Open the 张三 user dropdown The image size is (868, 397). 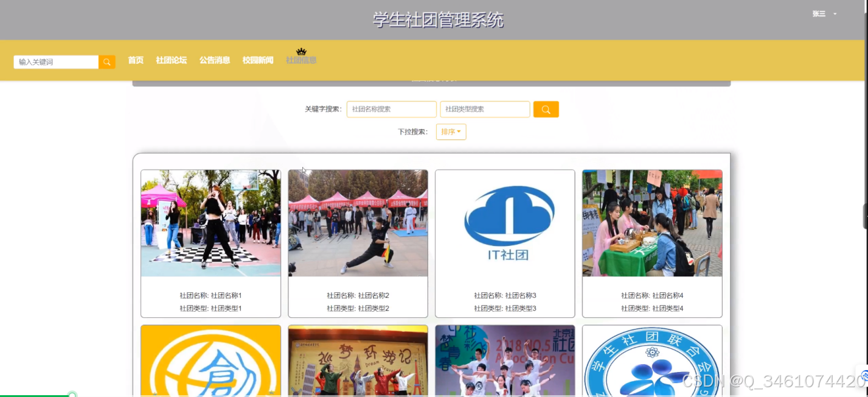(824, 14)
